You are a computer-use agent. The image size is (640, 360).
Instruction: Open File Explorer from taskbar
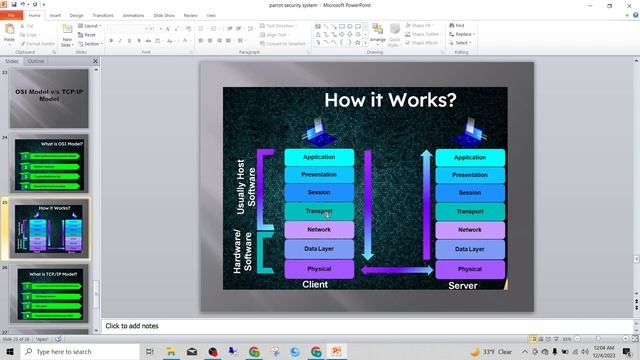171,351
